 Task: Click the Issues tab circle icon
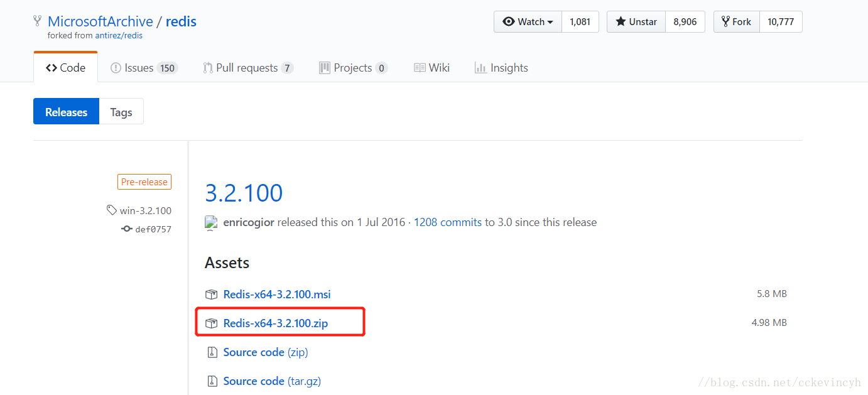(x=116, y=68)
